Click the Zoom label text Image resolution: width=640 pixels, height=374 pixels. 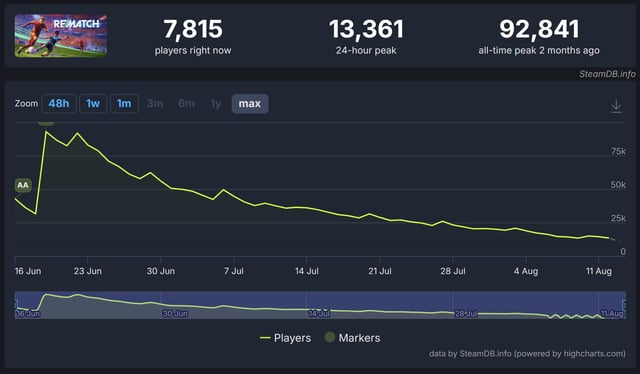(x=26, y=104)
